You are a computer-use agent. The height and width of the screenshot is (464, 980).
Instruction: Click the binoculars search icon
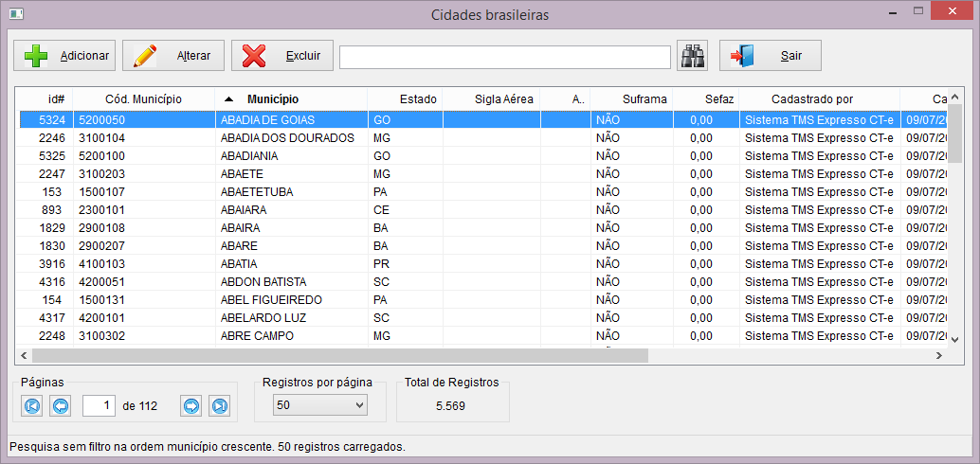pos(693,56)
